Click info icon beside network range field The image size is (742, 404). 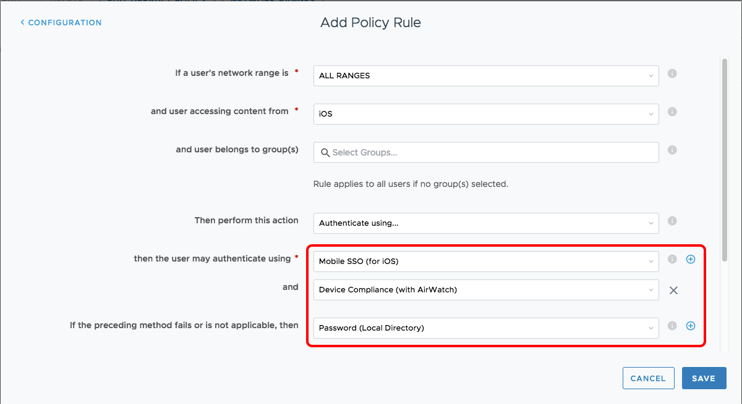click(x=672, y=74)
